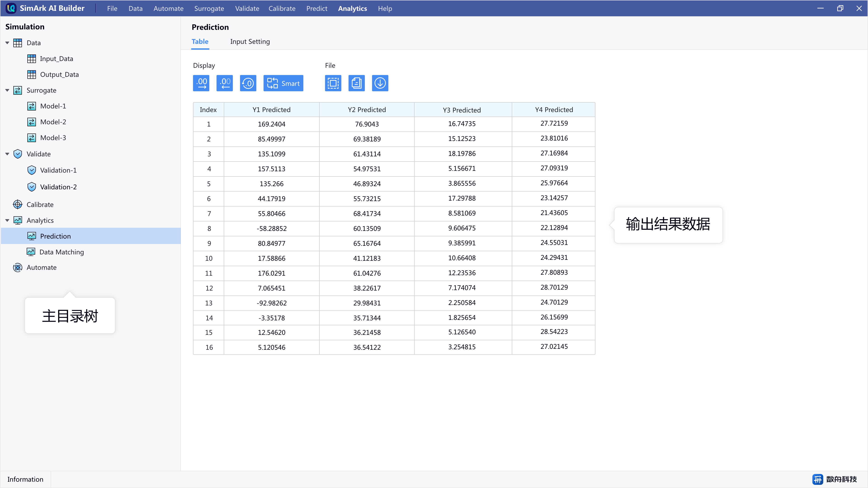
Task: Select the Input_Data tree label
Action: tap(56, 59)
